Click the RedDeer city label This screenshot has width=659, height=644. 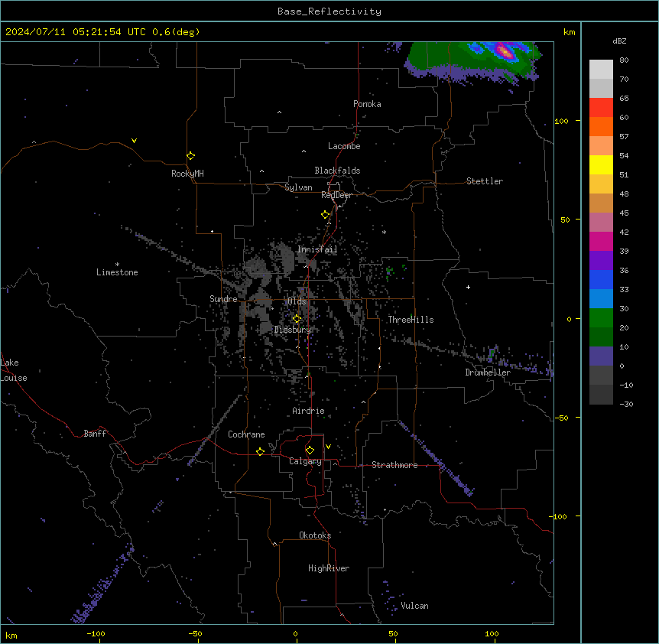click(x=336, y=195)
